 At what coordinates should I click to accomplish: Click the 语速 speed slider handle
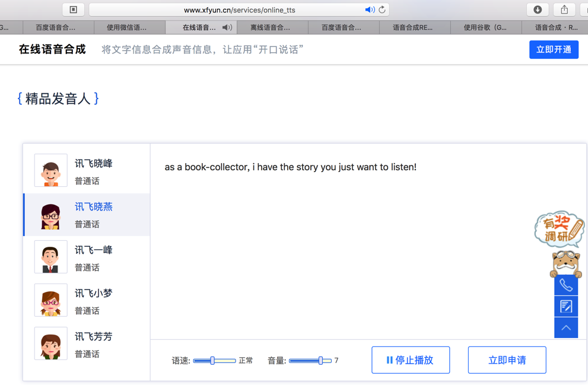pyautogui.click(x=212, y=361)
